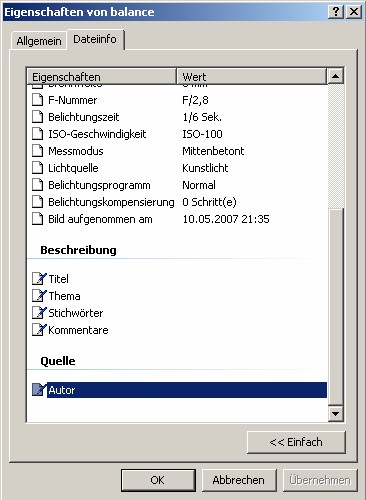
Task: Click the edit icon next to Thema
Action: (39, 296)
